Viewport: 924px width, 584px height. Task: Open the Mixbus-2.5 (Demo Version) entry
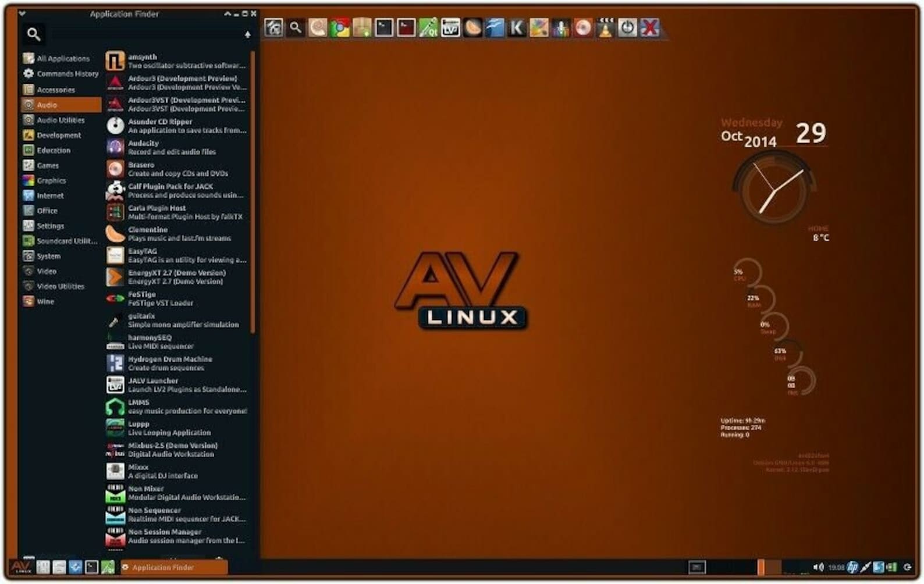pyautogui.click(x=177, y=450)
